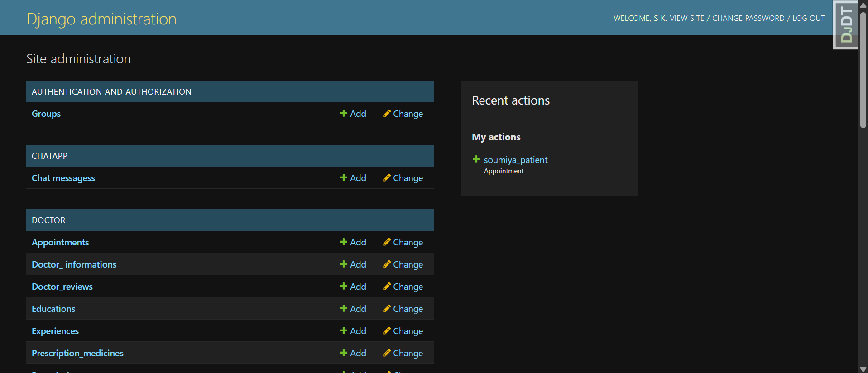Click the Recent actions heading
The height and width of the screenshot is (373, 868).
[x=511, y=100]
